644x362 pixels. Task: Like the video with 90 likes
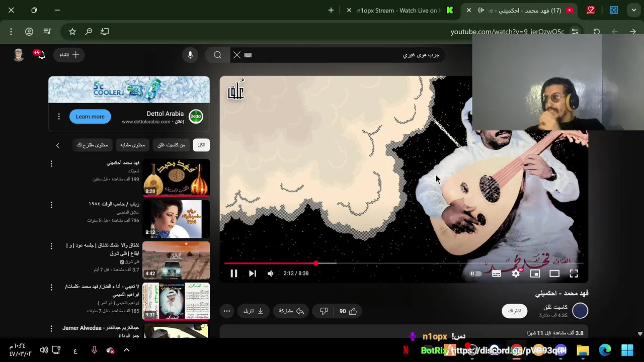click(x=348, y=311)
